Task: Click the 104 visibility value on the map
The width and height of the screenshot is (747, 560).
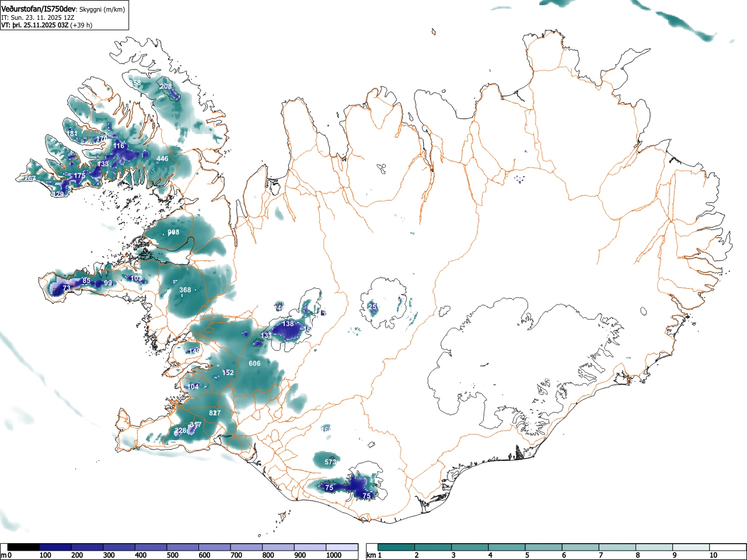Action: (x=193, y=387)
